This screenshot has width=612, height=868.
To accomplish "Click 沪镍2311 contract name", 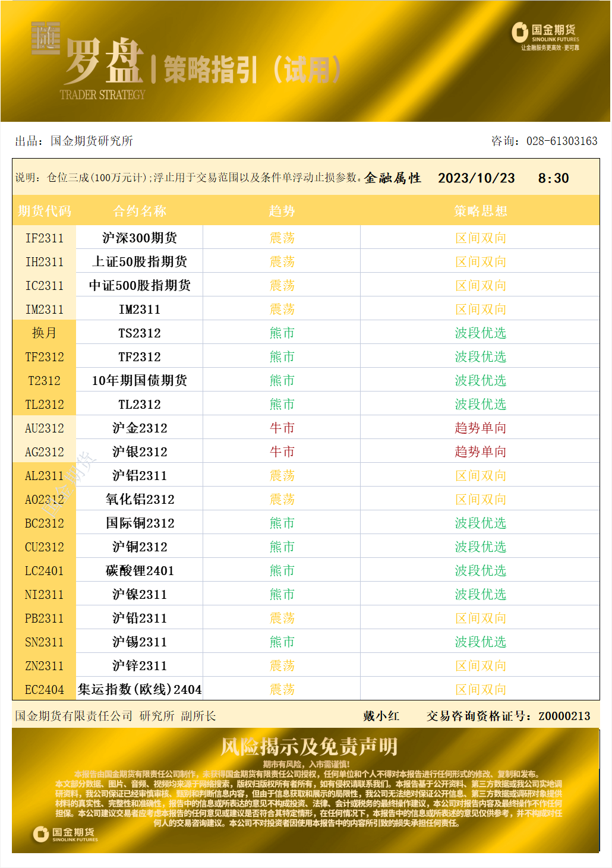I will 140,594.
